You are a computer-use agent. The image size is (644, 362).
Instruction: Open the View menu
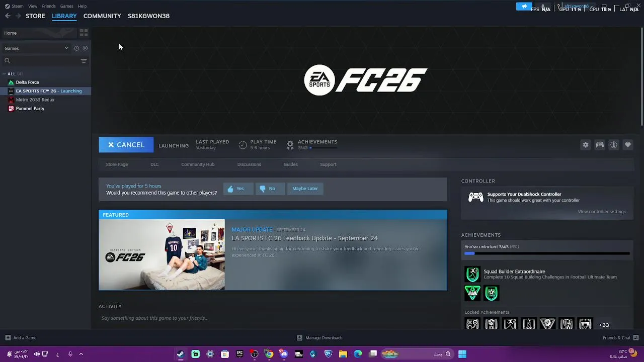coord(33,6)
